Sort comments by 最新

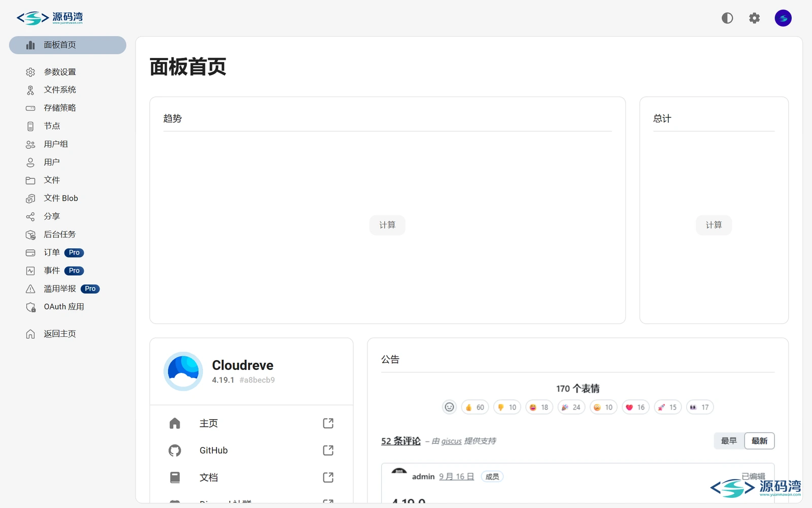(x=759, y=441)
